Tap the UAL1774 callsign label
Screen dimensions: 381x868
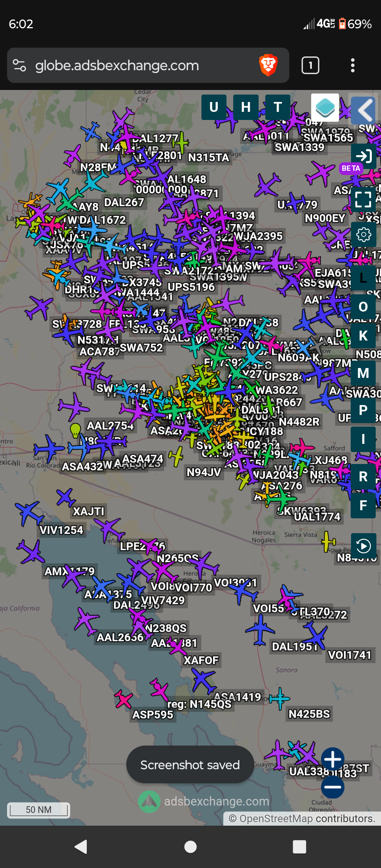[317, 517]
